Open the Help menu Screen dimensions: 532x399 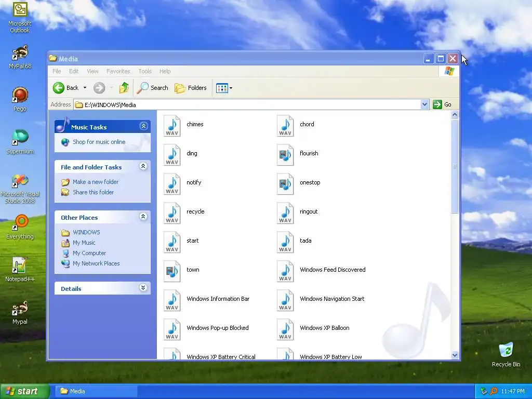point(165,71)
